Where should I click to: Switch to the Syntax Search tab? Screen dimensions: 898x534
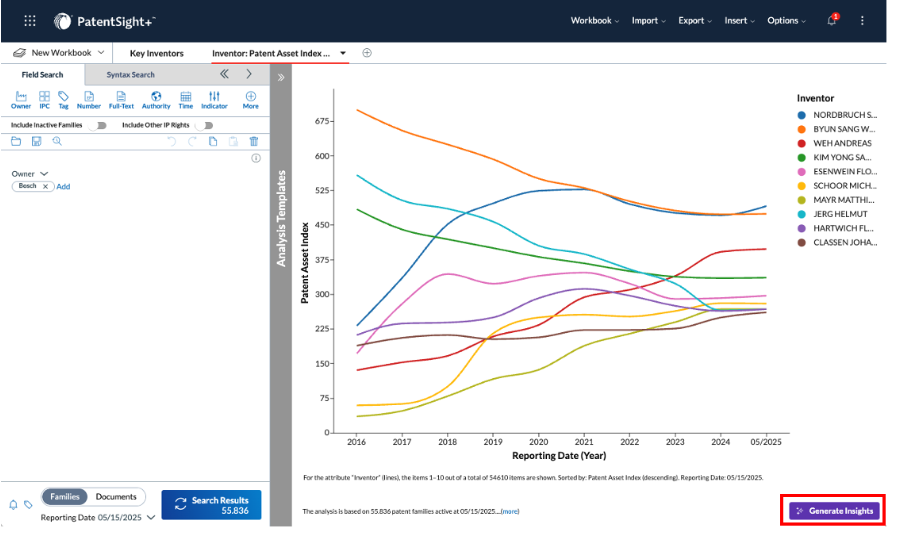[x=131, y=74]
